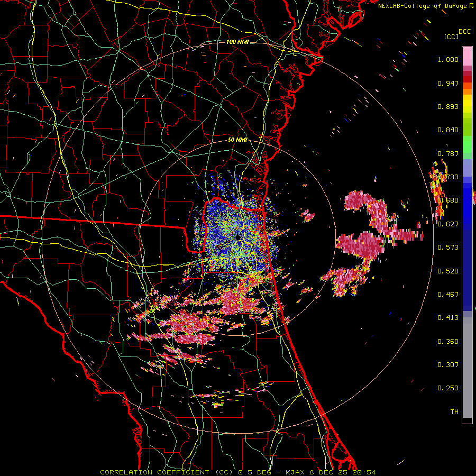Click the 0.520 scale value
The image size is (476, 476).
coord(448,271)
